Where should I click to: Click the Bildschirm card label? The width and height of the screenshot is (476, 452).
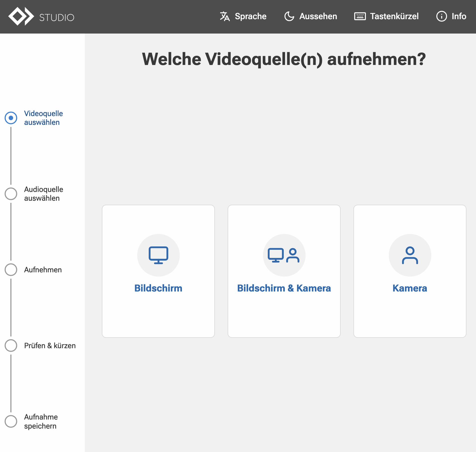click(158, 288)
